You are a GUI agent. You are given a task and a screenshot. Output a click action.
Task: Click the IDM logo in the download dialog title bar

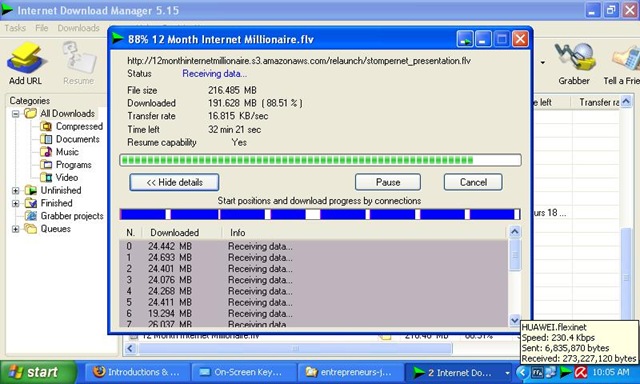point(118,39)
